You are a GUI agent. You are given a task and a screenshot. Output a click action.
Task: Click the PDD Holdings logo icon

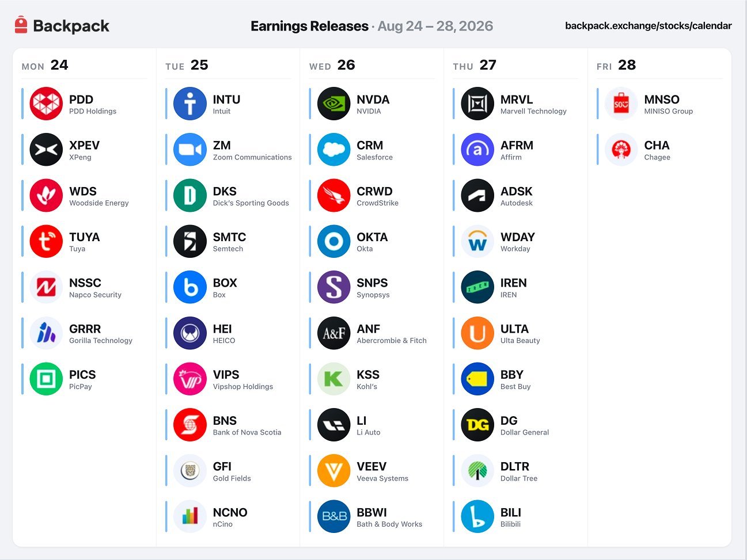pyautogui.click(x=46, y=104)
